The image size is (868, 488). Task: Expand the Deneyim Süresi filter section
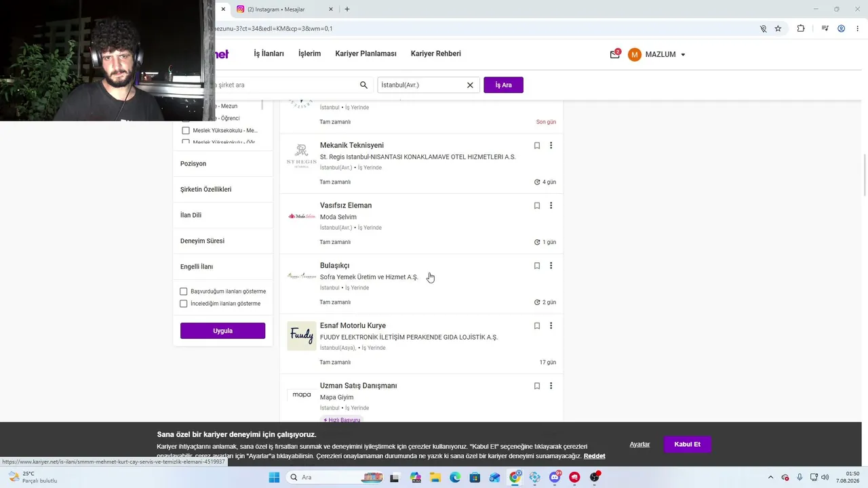coord(222,241)
